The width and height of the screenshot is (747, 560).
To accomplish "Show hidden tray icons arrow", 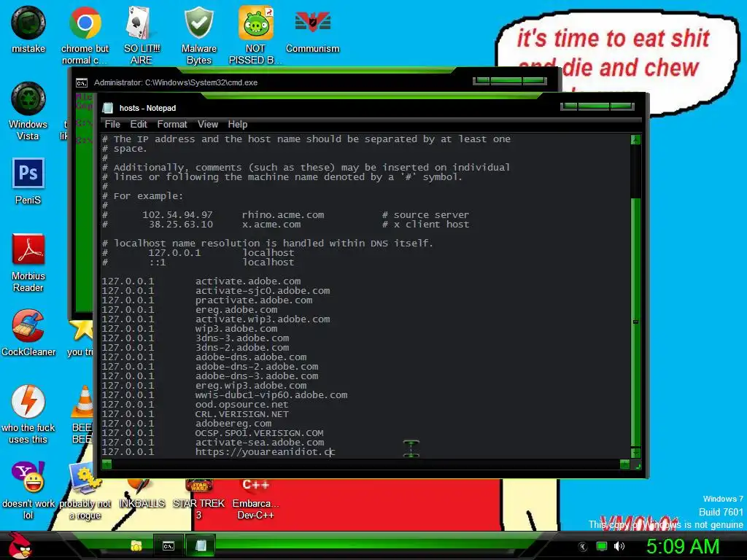I will [582, 547].
